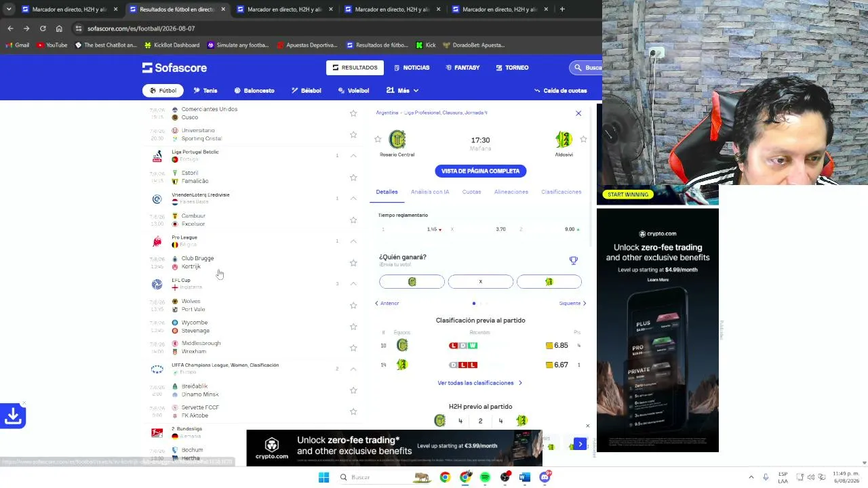
Task: Click the Aldosivi team crest
Action: pyautogui.click(x=564, y=140)
